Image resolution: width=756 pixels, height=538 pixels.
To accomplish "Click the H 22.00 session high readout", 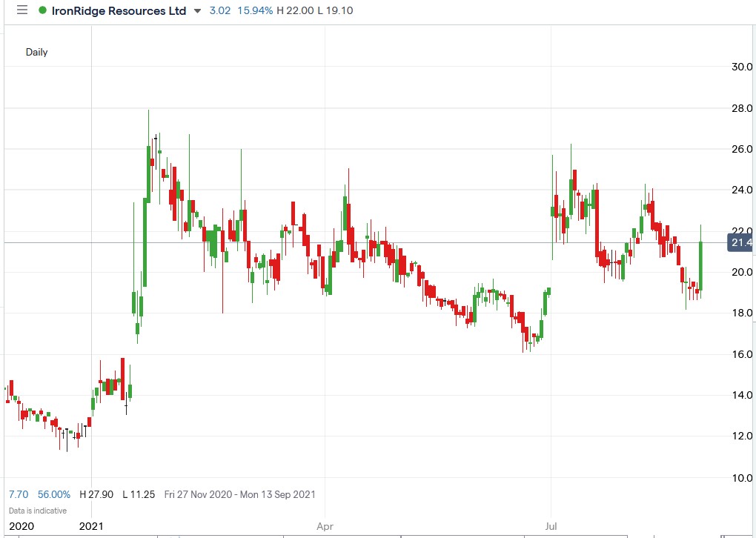I will click(299, 10).
